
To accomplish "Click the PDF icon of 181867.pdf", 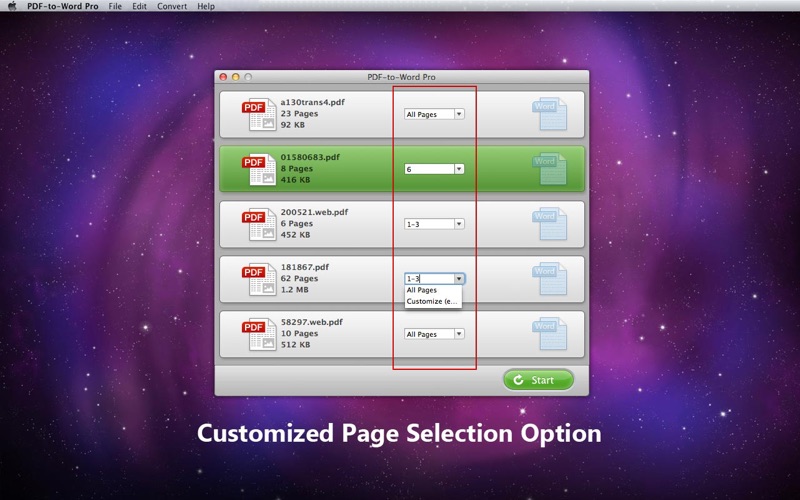I will coord(259,279).
